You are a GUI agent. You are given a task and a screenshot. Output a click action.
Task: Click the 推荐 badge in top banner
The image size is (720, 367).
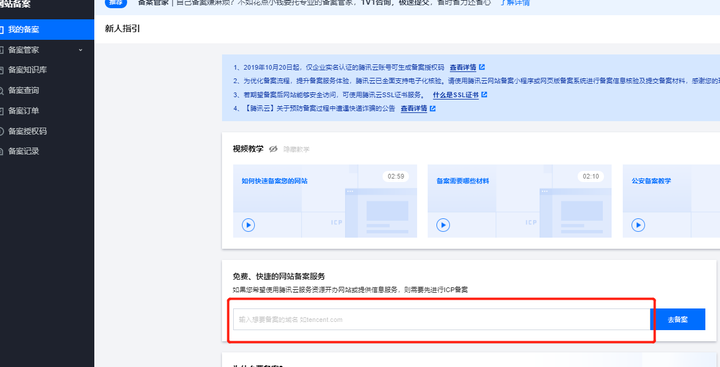click(x=116, y=3)
